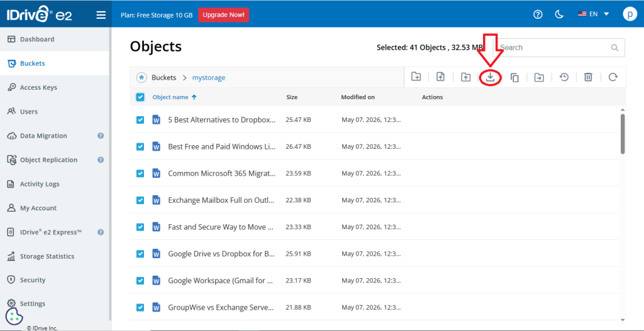
Task: Uncheck Fast and Secure Way to Move checkbox
Action: (x=140, y=227)
